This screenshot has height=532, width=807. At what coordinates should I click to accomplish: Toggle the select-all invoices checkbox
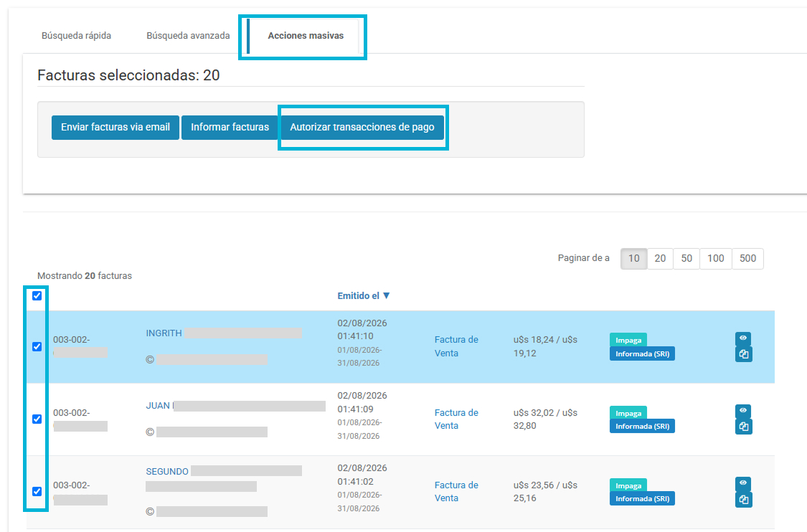tap(37, 296)
